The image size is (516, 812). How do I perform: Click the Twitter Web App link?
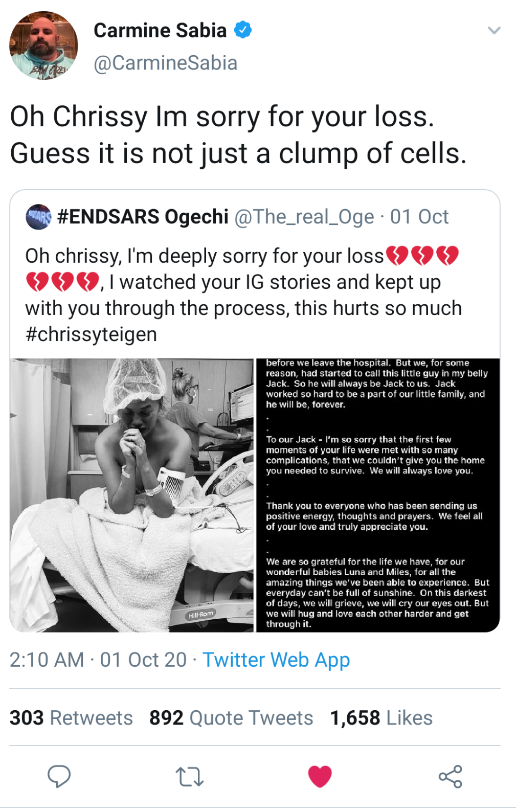tap(276, 660)
